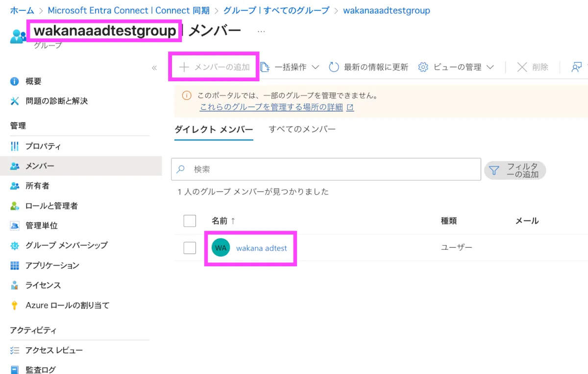The image size is (588, 374).
Task: Open 監査ログ in sidebar
Action: 41,370
